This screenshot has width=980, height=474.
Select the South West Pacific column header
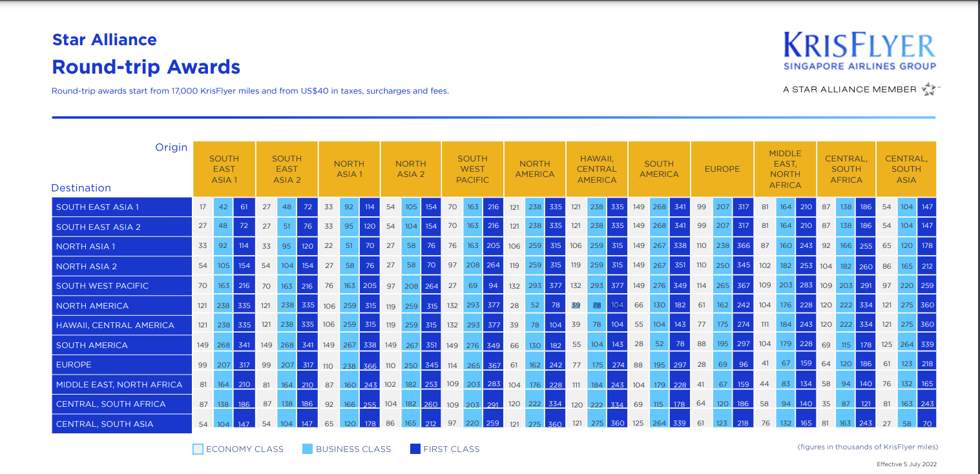472,169
